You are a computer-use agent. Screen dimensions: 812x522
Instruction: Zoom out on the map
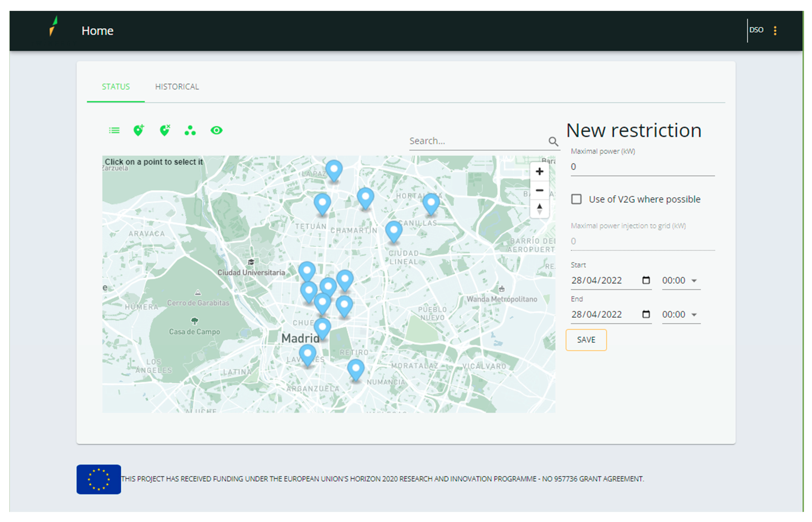click(x=539, y=190)
